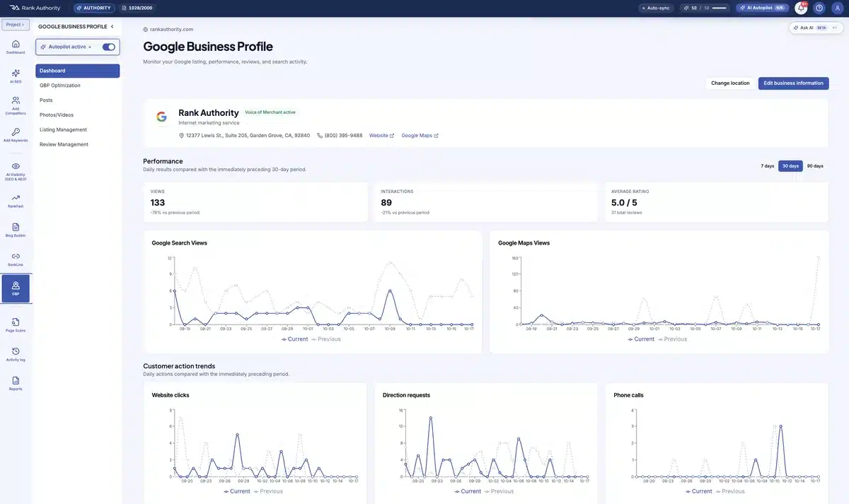Open the notifications bell icon
The width and height of the screenshot is (849, 504).
(801, 8)
